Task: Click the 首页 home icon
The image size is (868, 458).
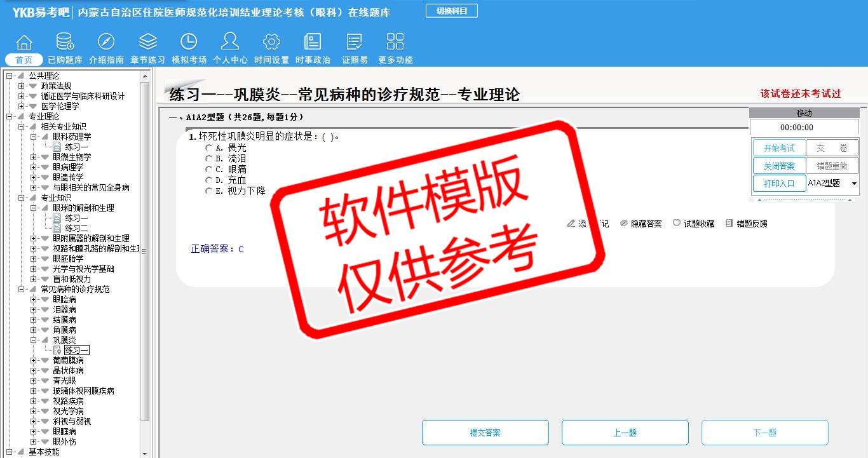Action: 24,43
